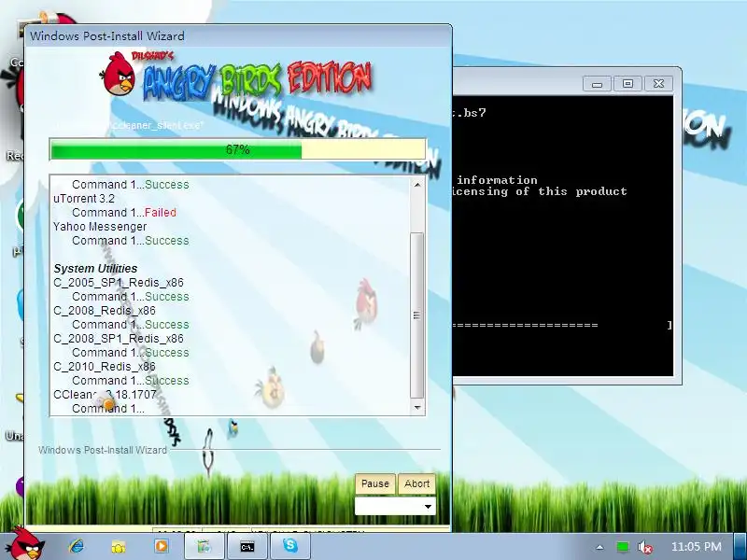
Task: Select the Success row under Yahoo Messenger
Action: click(x=131, y=241)
